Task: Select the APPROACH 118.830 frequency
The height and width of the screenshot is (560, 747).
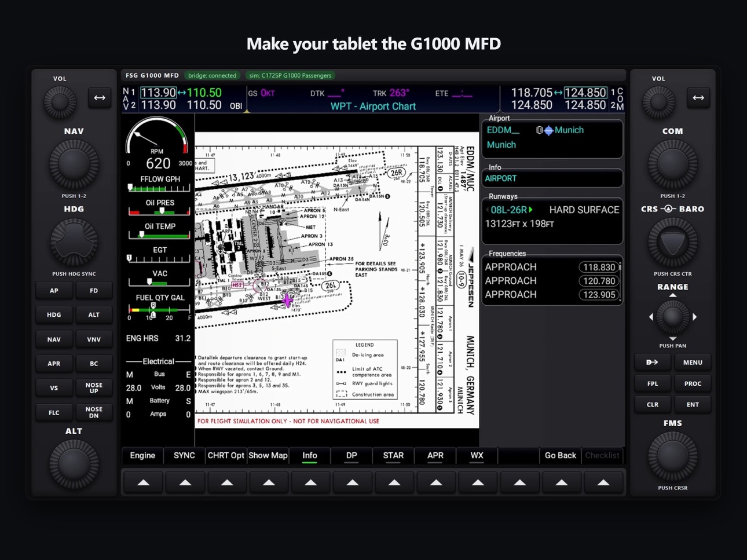Action: 551,267
